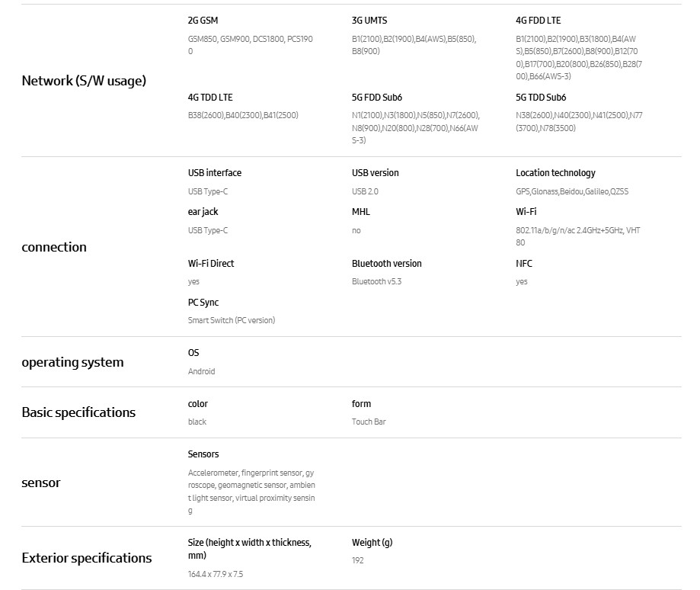The image size is (700, 590).
Task: Click the Location technology label
Action: point(555,173)
